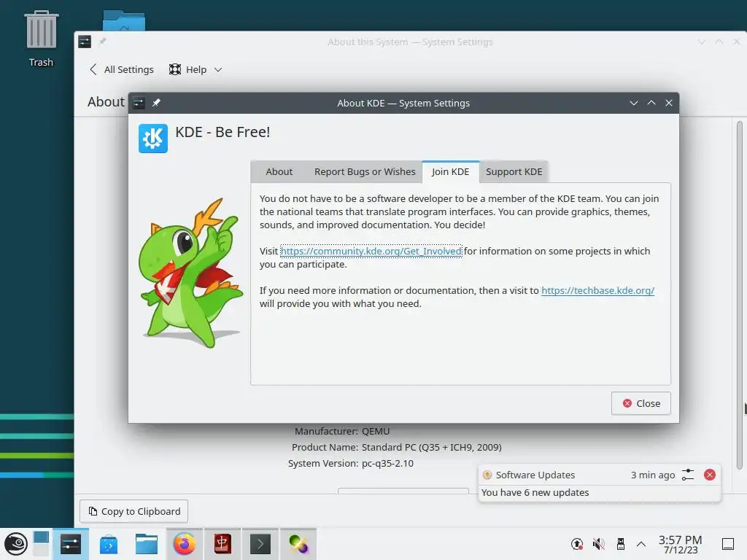Image resolution: width=747 pixels, height=560 pixels.
Task: Select the 'Manufacturer: QEMU' text
Action: click(x=342, y=431)
